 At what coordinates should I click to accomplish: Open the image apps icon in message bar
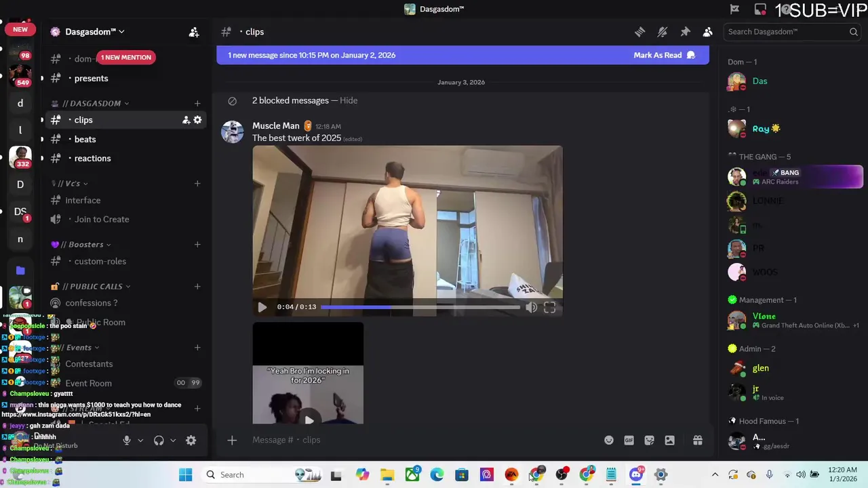pyautogui.click(x=670, y=440)
